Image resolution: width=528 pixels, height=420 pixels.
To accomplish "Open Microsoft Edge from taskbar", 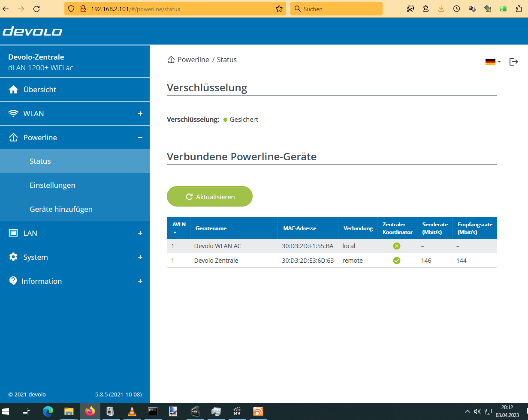I will tap(48, 411).
